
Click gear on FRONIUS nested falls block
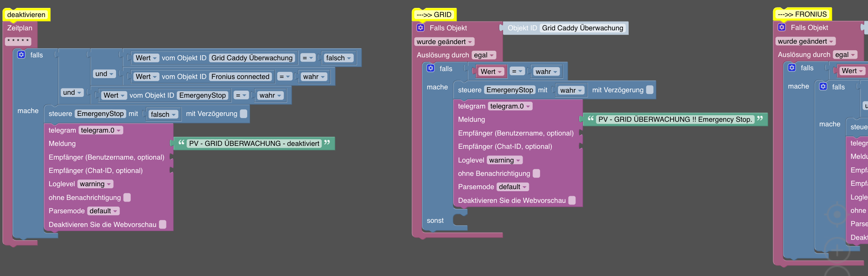(x=823, y=86)
